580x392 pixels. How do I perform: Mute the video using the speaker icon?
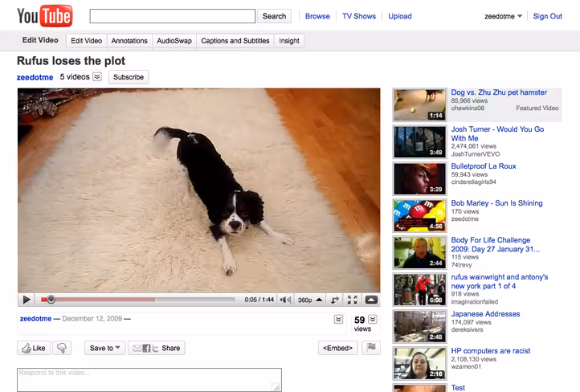285,300
